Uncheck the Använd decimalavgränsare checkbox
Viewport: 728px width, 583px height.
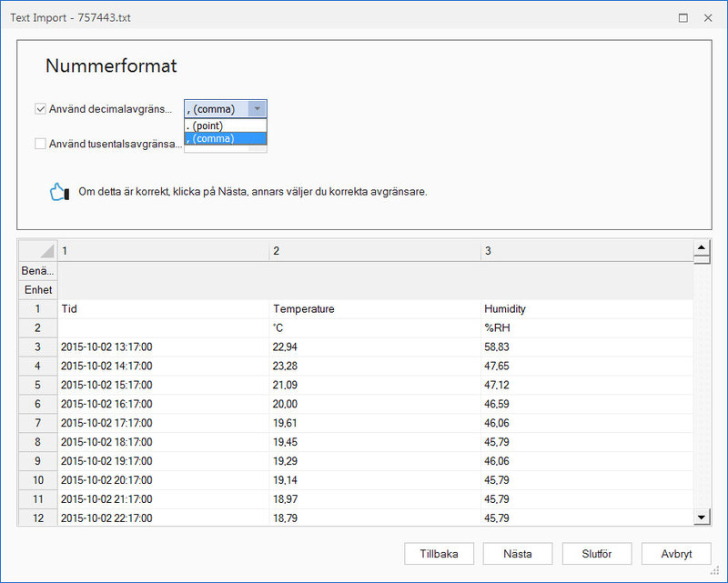[x=40, y=109]
